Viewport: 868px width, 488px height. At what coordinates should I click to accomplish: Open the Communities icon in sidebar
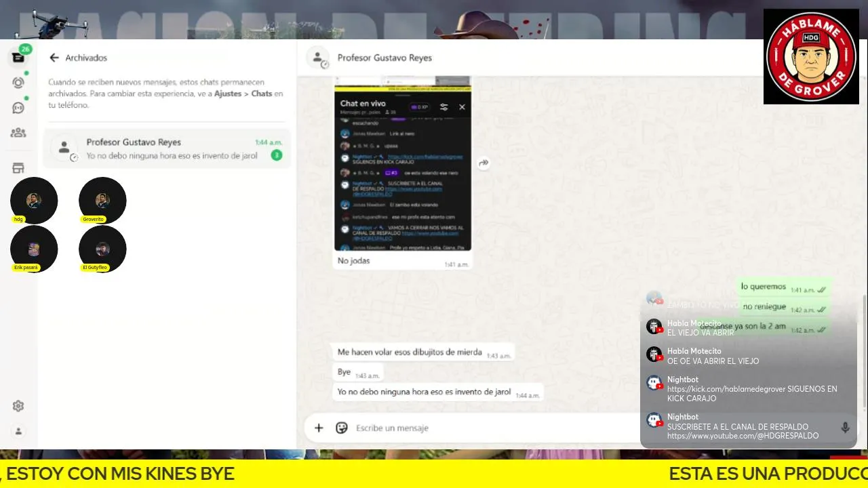click(x=18, y=133)
